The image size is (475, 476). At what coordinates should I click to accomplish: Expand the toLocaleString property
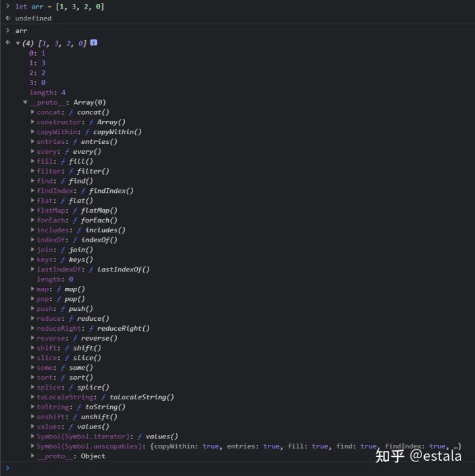point(32,397)
